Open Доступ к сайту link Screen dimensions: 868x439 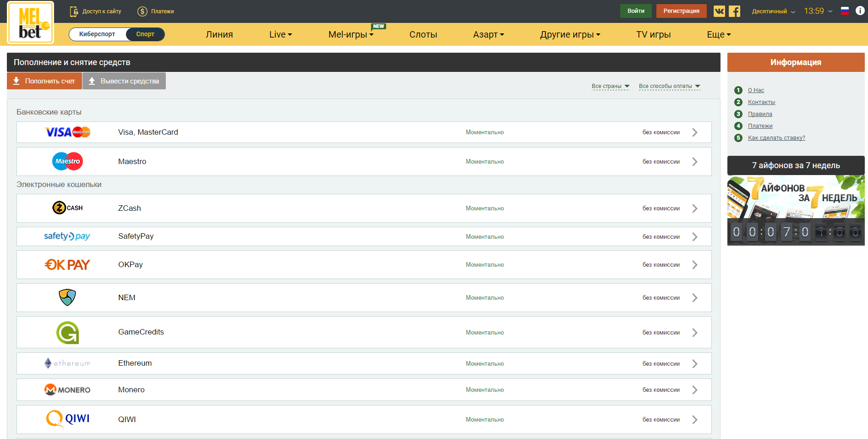(x=102, y=11)
